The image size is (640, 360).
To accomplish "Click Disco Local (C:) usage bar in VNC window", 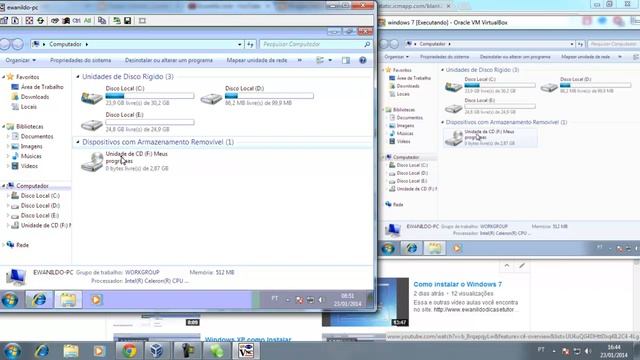I will coord(150,96).
